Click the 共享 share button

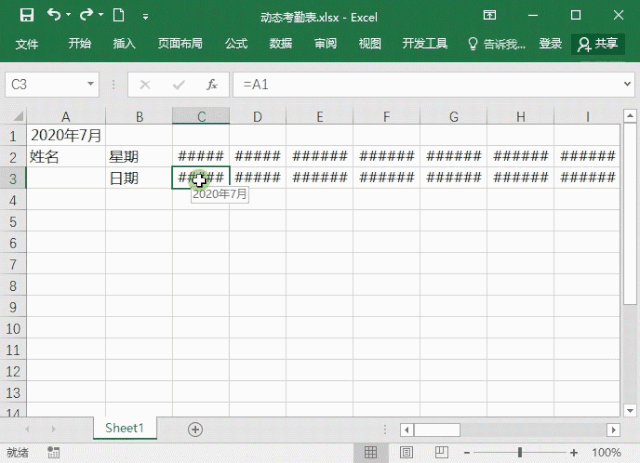[598, 44]
